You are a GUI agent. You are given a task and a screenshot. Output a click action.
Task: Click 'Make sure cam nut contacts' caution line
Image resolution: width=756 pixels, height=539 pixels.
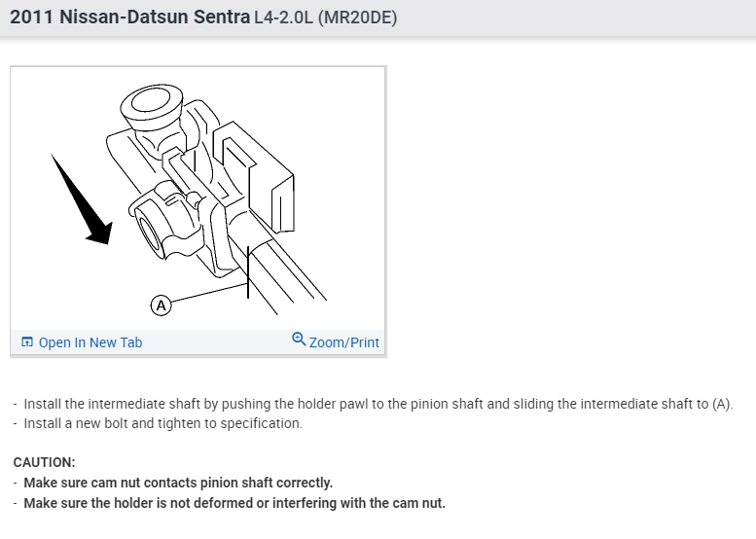point(178,483)
